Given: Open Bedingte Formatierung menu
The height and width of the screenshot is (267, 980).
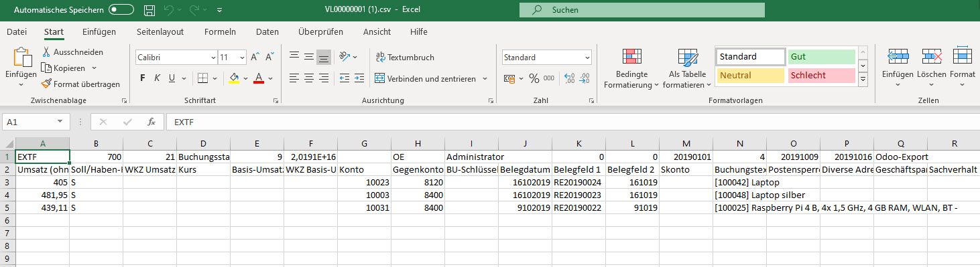Looking at the screenshot, I should [x=631, y=69].
